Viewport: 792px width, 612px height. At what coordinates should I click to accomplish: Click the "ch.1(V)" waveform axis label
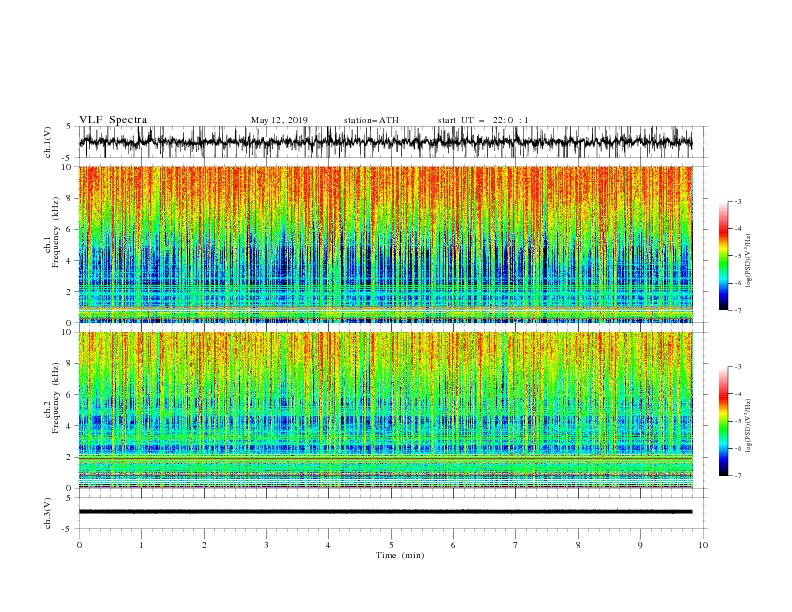point(48,142)
